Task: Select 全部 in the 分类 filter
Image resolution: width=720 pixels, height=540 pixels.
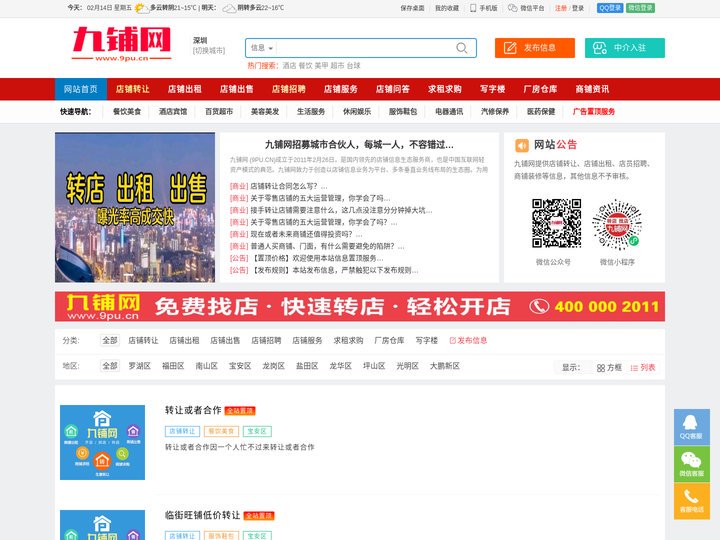Action: click(110, 340)
